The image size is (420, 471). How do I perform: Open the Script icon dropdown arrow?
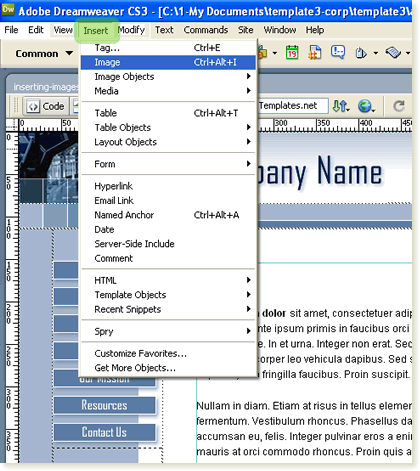tap(408, 53)
